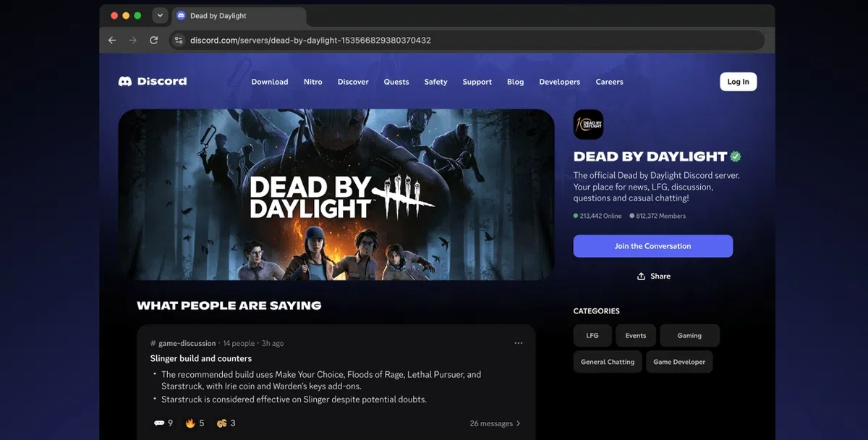
Task: Click the verified badge beside server name
Action: [736, 156]
